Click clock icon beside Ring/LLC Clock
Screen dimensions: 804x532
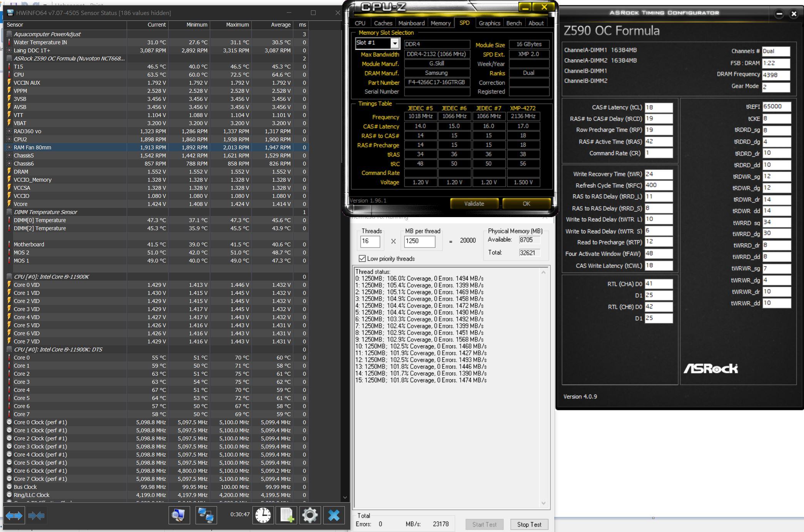coord(9,495)
